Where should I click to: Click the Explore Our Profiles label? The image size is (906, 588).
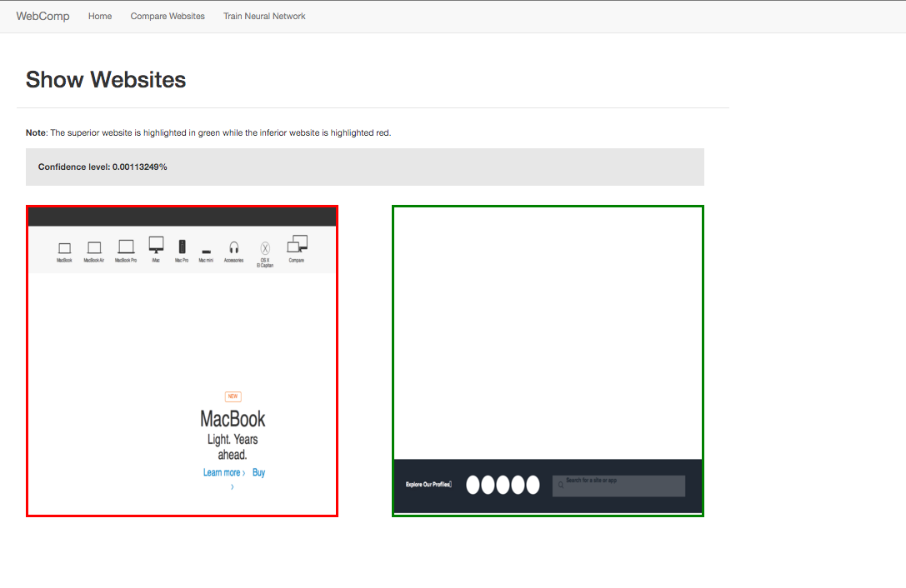pyautogui.click(x=428, y=484)
